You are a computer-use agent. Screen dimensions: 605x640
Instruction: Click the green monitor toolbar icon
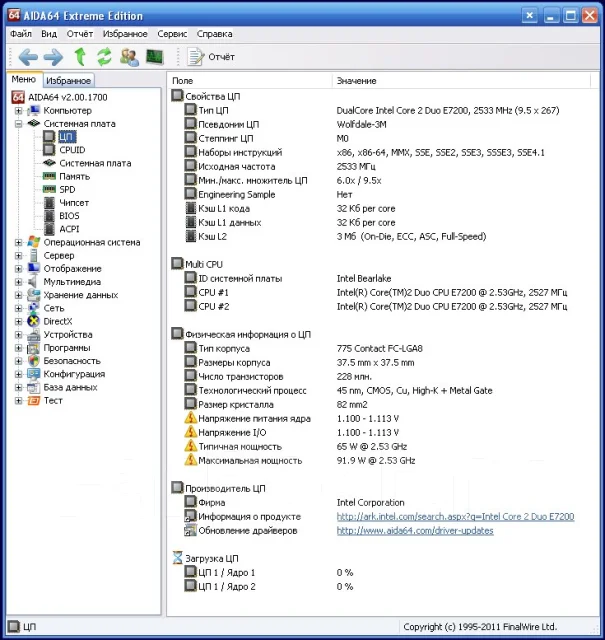pyautogui.click(x=155, y=57)
